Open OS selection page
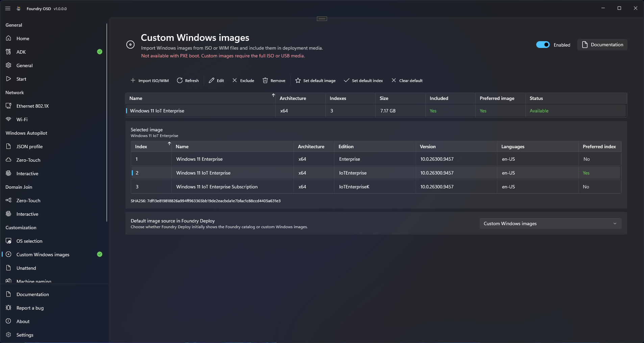 tap(54, 241)
